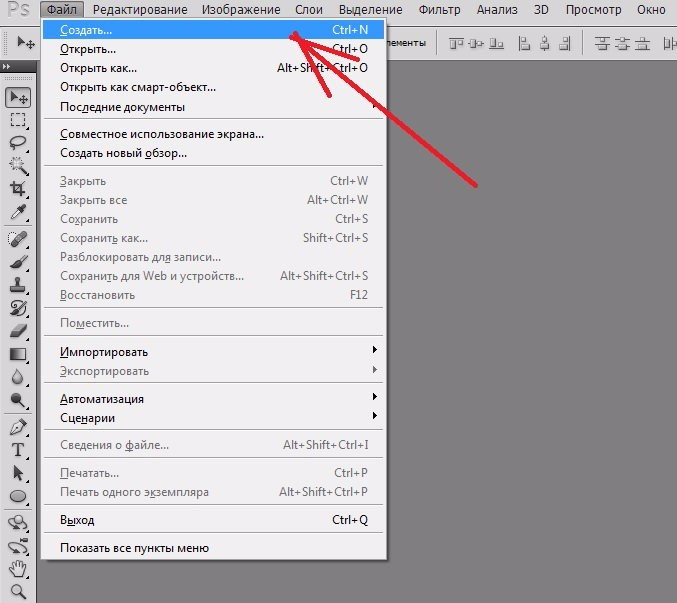Select the Crop tool
This screenshot has width=677, height=603.
18,189
